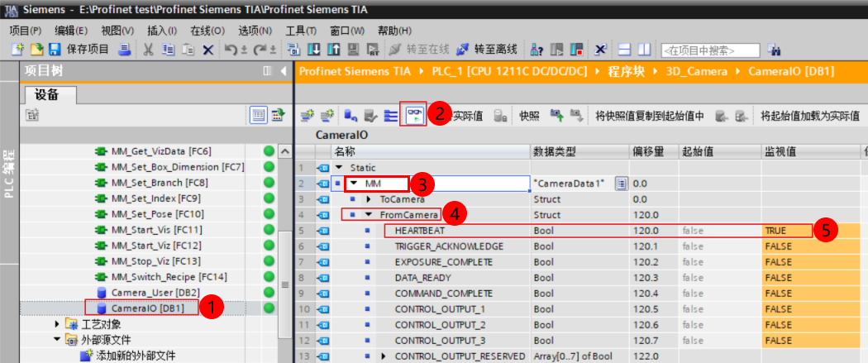
Task: Click the download to device icon
Action: (314, 50)
